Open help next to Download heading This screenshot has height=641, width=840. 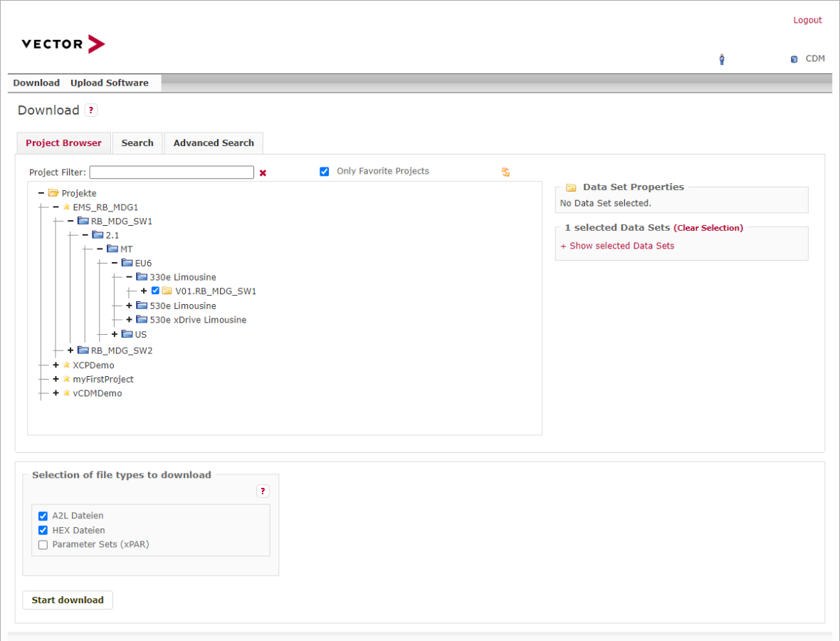tap(91, 110)
